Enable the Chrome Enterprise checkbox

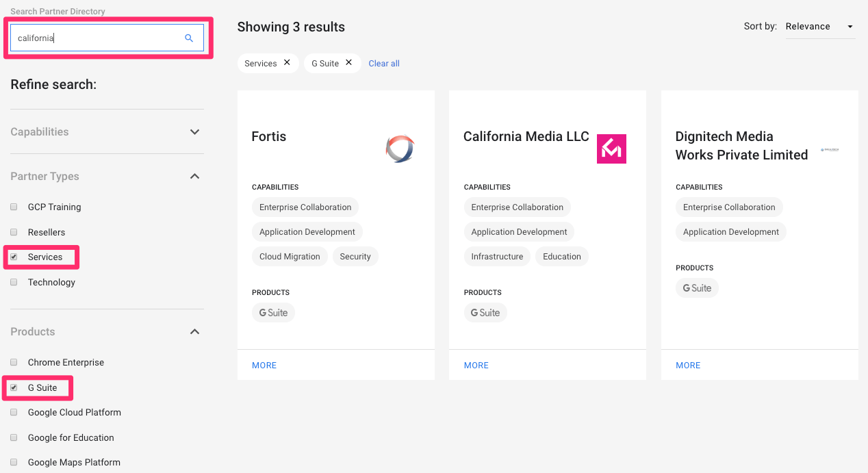click(14, 362)
